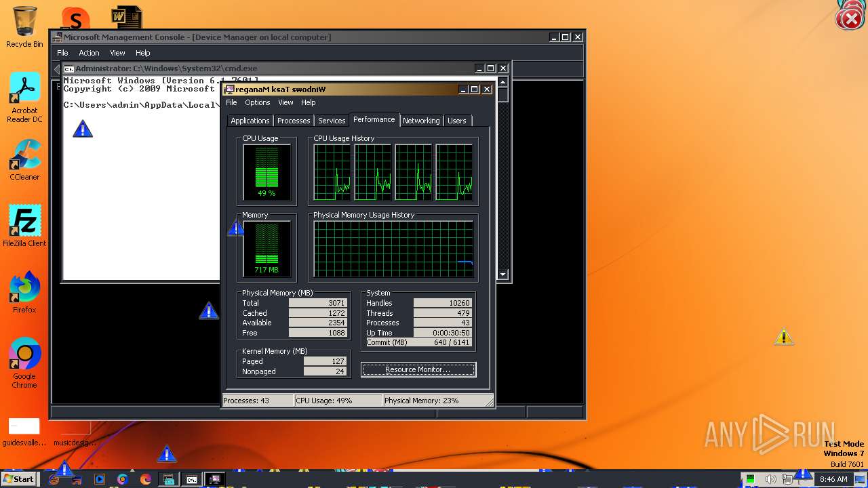This screenshot has width=868, height=488.
Task: Click the Up Time value 0:00:30:50
Action: tap(442, 333)
